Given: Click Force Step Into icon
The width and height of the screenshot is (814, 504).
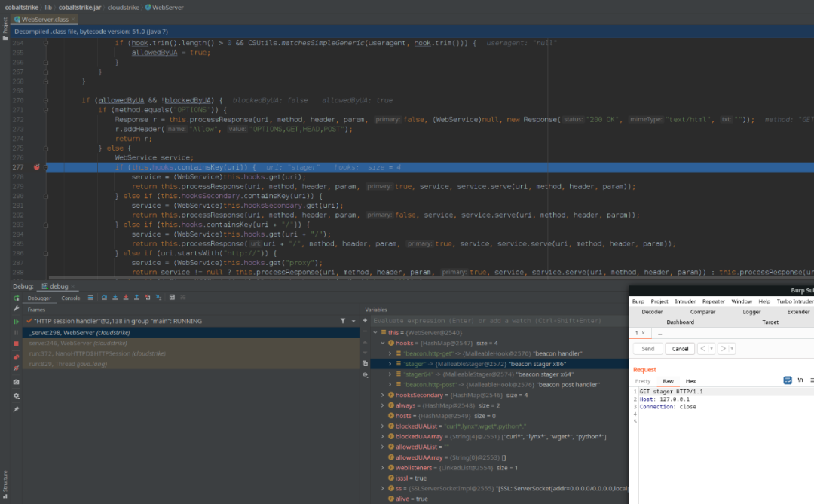Looking at the screenshot, I should pos(126,298).
